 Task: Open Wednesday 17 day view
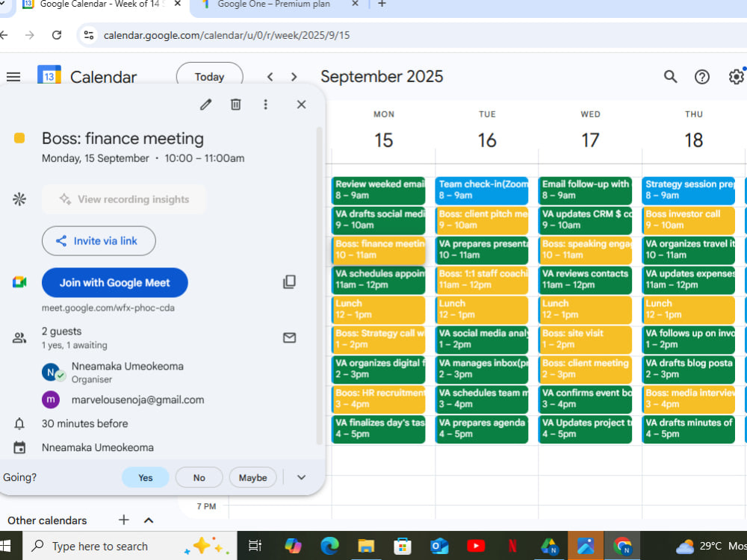tap(590, 140)
